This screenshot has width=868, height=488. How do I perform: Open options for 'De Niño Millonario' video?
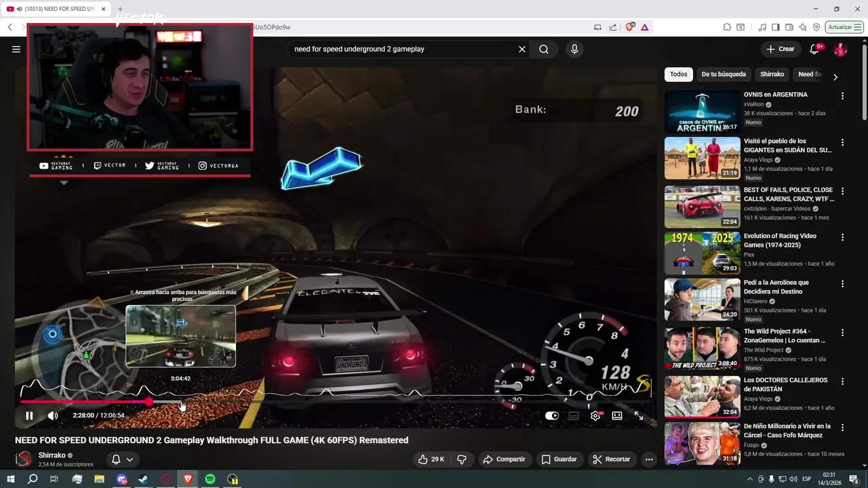(x=842, y=427)
